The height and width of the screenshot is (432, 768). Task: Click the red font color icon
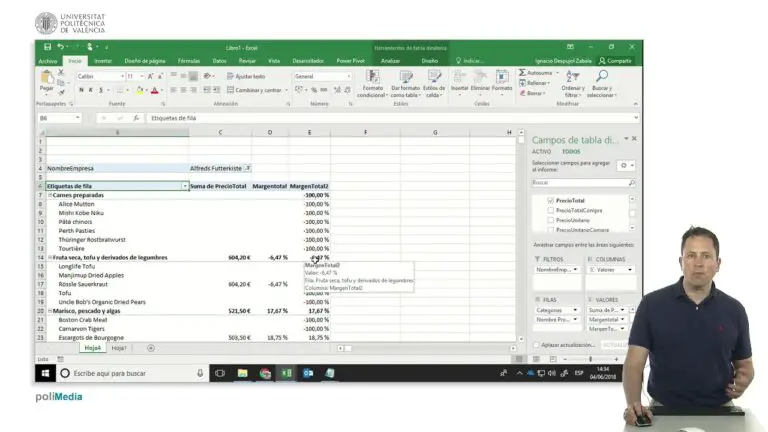pos(155,90)
